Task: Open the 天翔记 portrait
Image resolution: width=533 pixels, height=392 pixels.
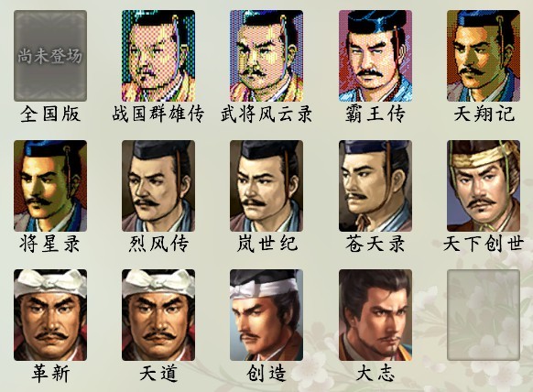Action: coord(484,56)
